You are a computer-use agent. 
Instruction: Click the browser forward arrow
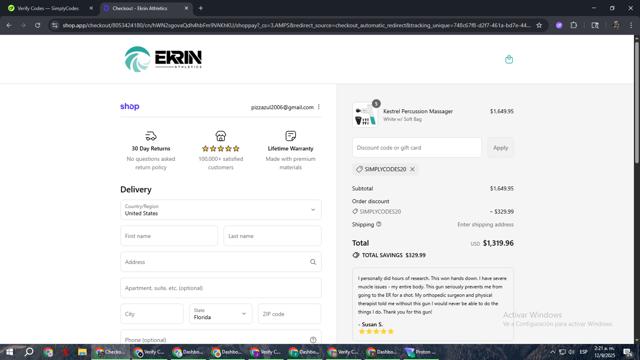(x=23, y=25)
